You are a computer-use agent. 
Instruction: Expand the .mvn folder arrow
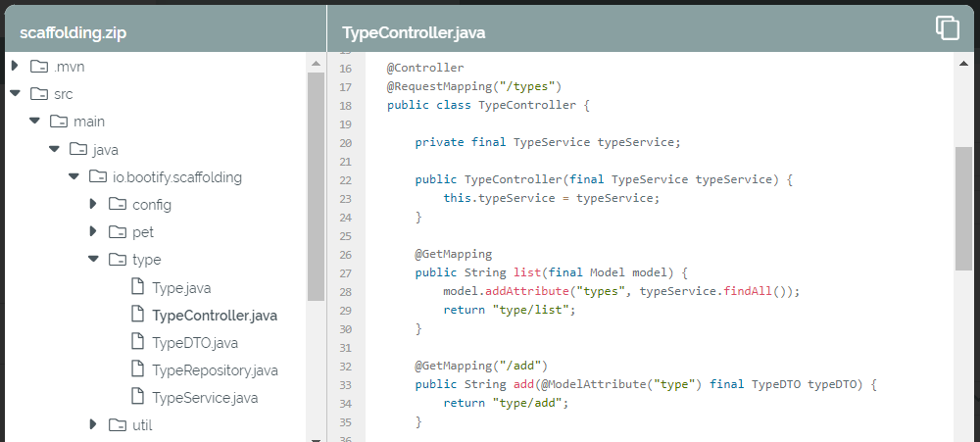tap(15, 66)
